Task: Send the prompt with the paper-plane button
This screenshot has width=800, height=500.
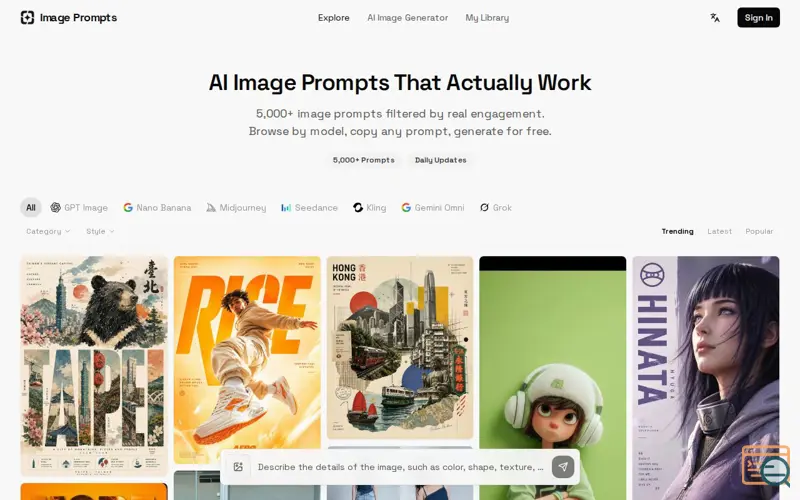Action: tap(563, 467)
